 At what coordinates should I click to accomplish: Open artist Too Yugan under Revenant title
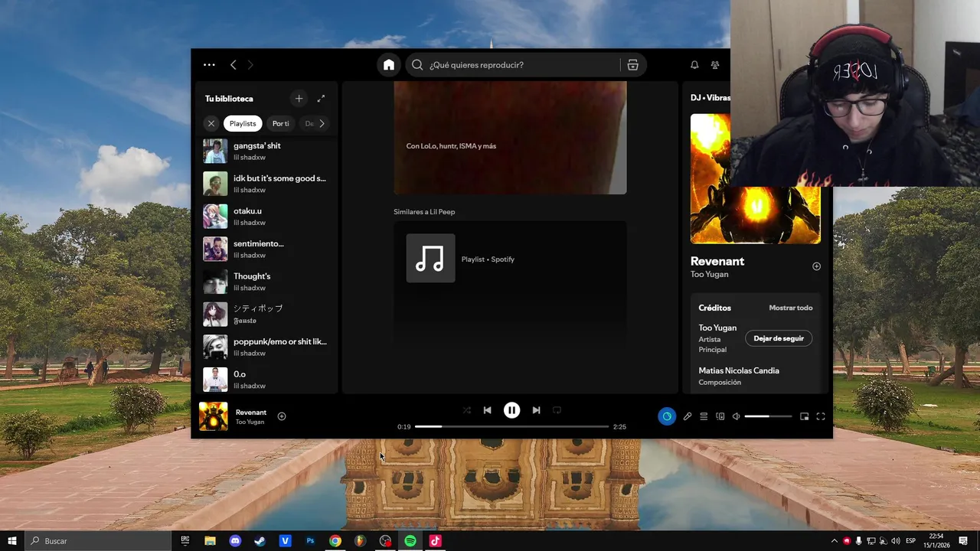click(710, 274)
